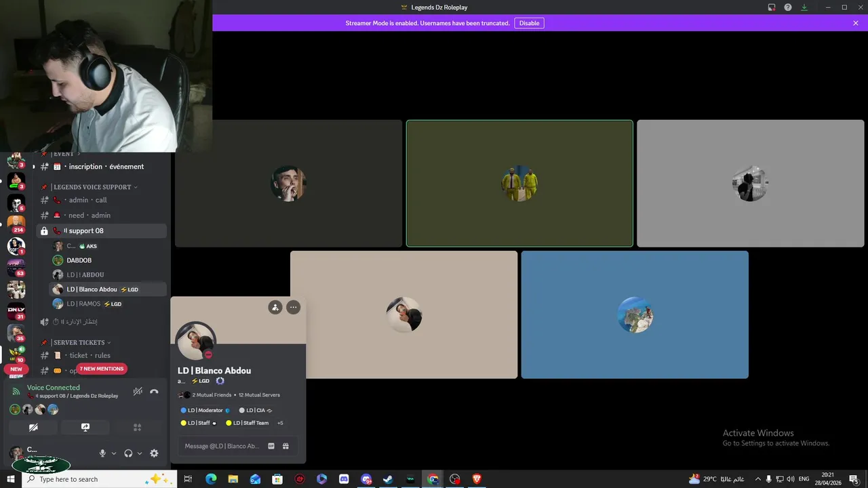Screen dimensions: 868x488
Task: Click 12 Mutual Servers in profile popup
Action: click(x=259, y=395)
